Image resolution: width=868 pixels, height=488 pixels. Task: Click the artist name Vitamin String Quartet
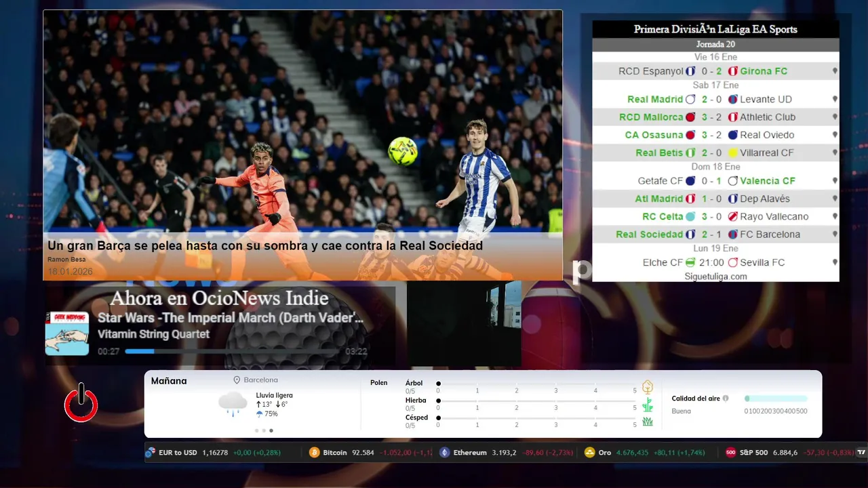(x=153, y=334)
